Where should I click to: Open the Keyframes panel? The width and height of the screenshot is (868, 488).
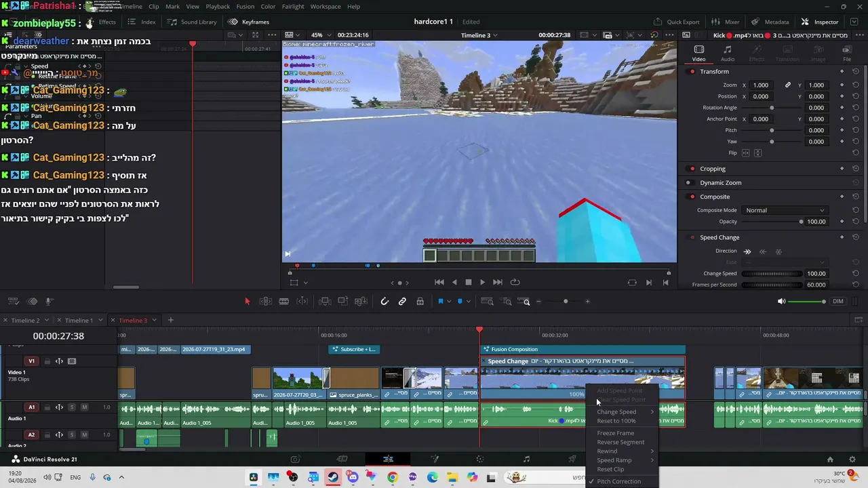coord(248,22)
